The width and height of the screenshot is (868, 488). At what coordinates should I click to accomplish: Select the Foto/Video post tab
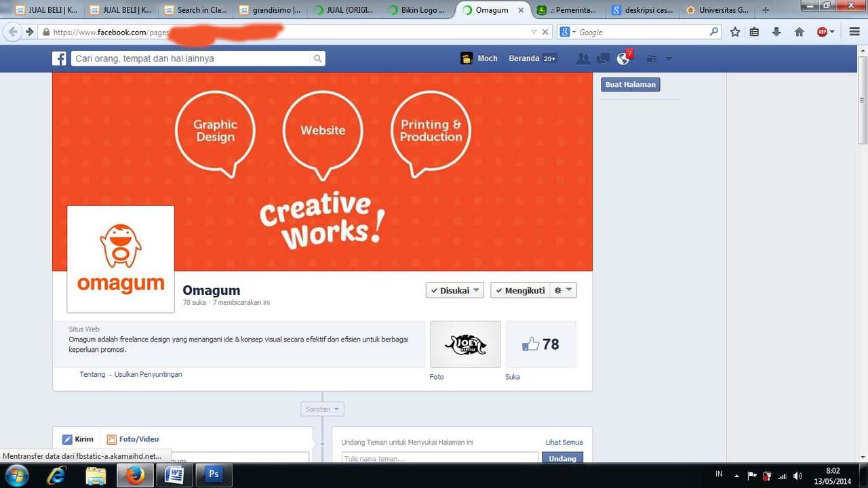coord(133,439)
